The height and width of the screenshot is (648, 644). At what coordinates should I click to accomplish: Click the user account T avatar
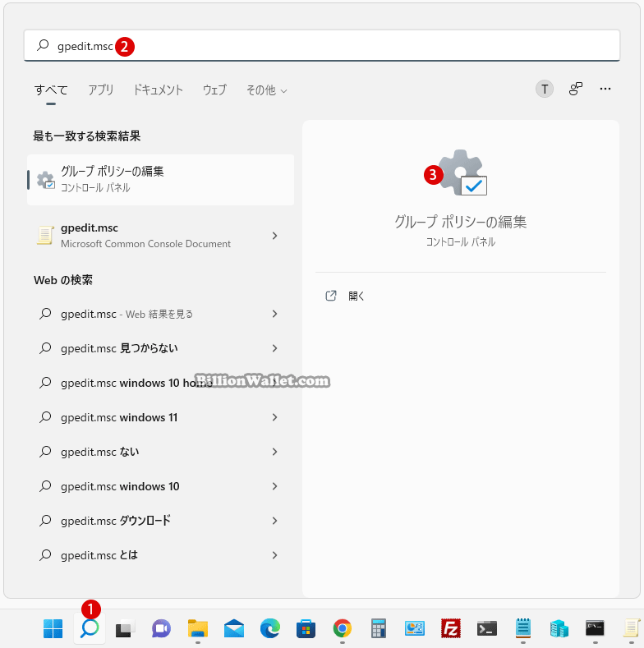545,89
